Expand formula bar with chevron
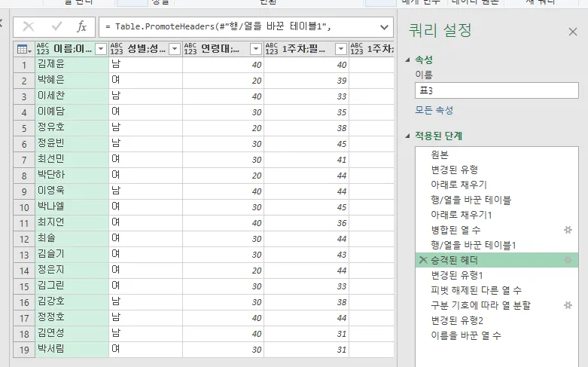The width and height of the screenshot is (588, 367). [x=384, y=27]
